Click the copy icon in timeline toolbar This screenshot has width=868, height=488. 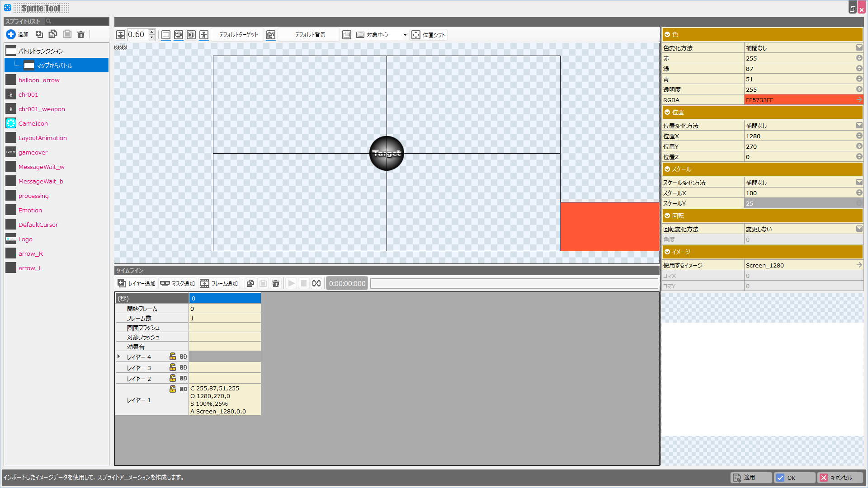pos(250,283)
